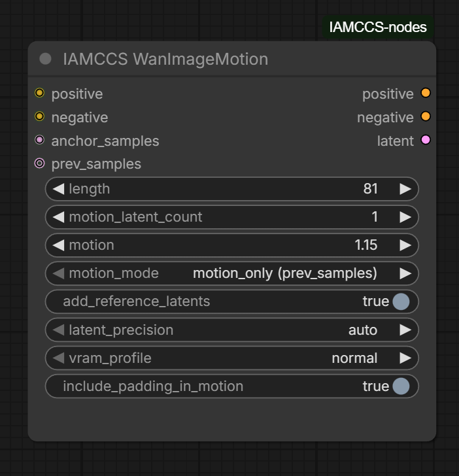The width and height of the screenshot is (459, 476).
Task: Toggle include_padding_in_motion switch
Action: pyautogui.click(x=401, y=386)
